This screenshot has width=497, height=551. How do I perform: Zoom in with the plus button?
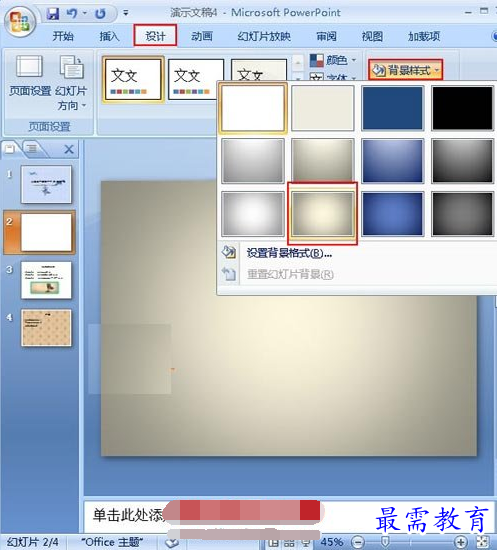pos(460,542)
